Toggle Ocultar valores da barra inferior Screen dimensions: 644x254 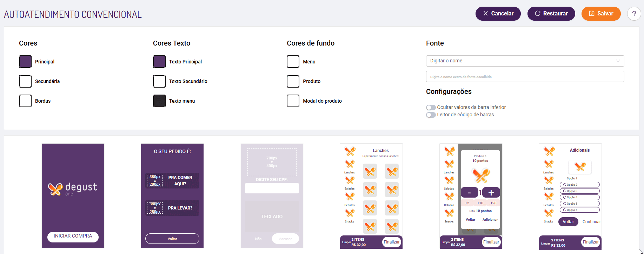pyautogui.click(x=431, y=108)
